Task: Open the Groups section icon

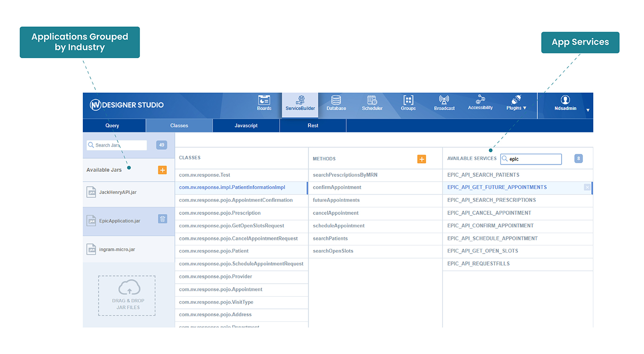Action: pos(408,100)
